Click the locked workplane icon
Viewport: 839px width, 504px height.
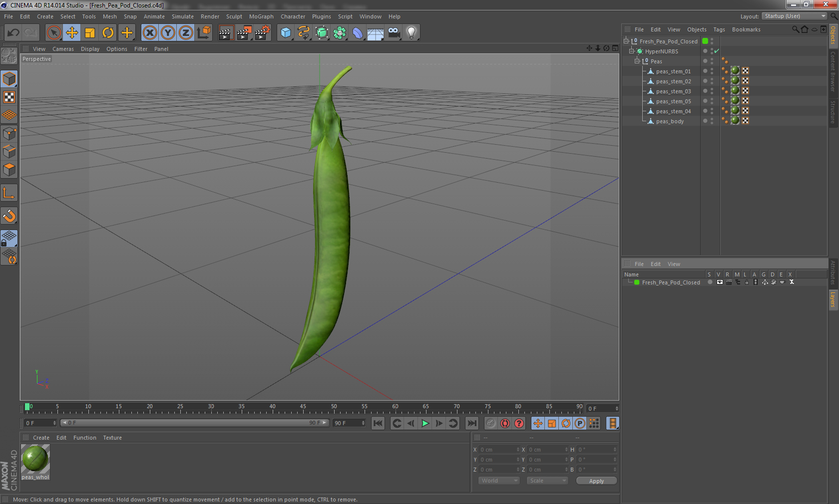(x=9, y=239)
